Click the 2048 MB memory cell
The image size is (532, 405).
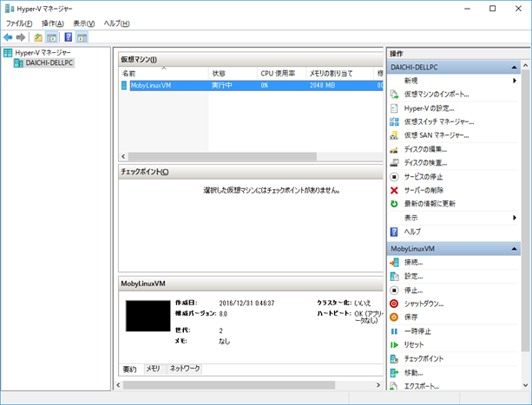pyautogui.click(x=322, y=85)
